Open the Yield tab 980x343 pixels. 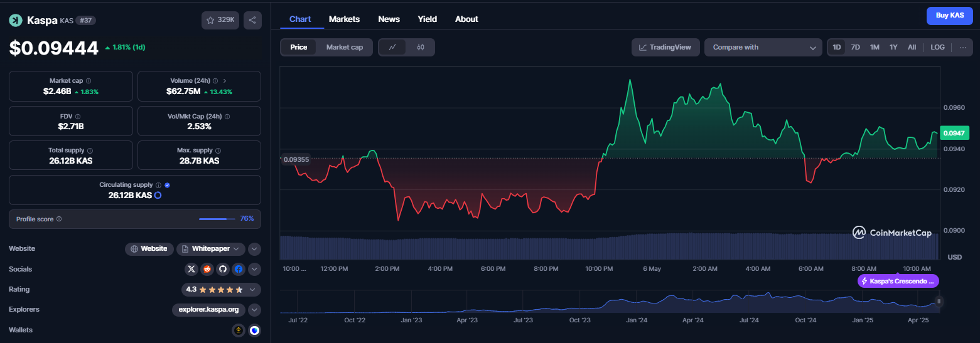click(x=428, y=19)
